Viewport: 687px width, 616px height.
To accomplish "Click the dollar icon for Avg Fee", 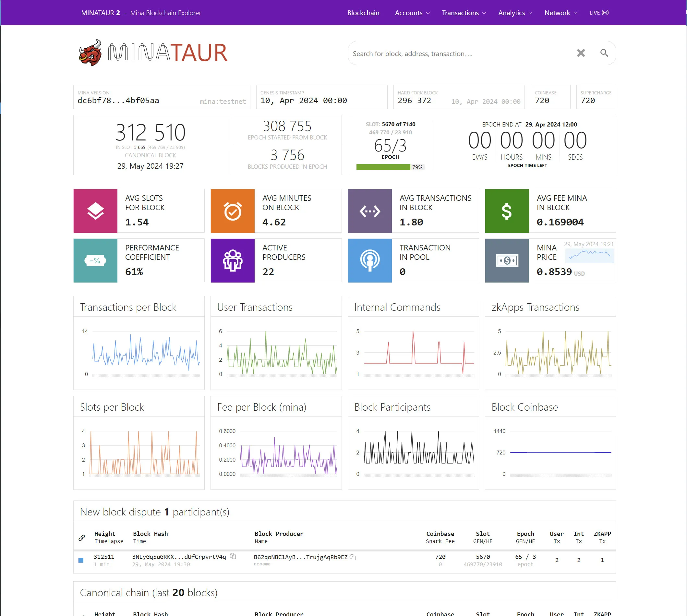I will (507, 211).
